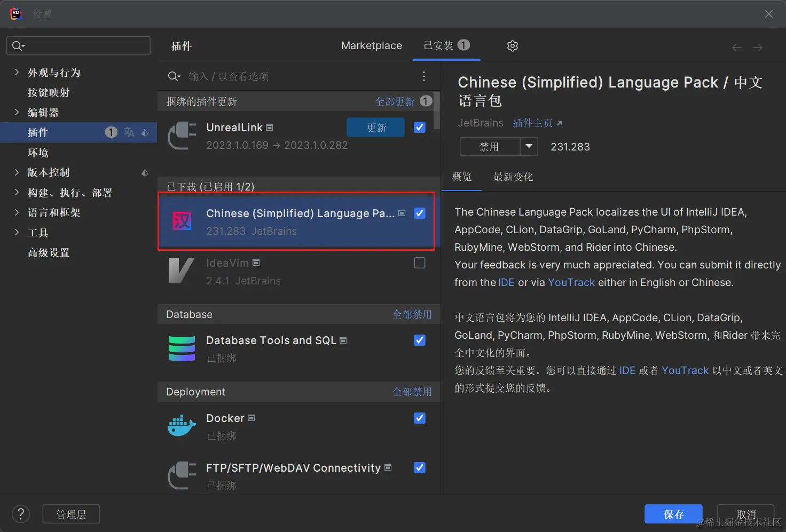Screen dimensions: 786x532
Task: Click 全部禁用 link in Database section
Action: 412,314
